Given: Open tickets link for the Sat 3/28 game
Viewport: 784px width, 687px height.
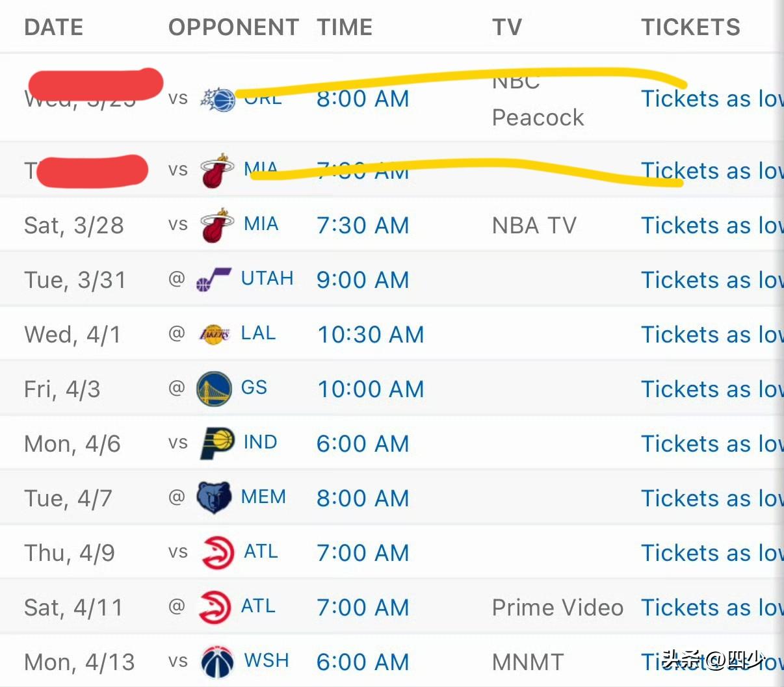Looking at the screenshot, I should pyautogui.click(x=711, y=226).
